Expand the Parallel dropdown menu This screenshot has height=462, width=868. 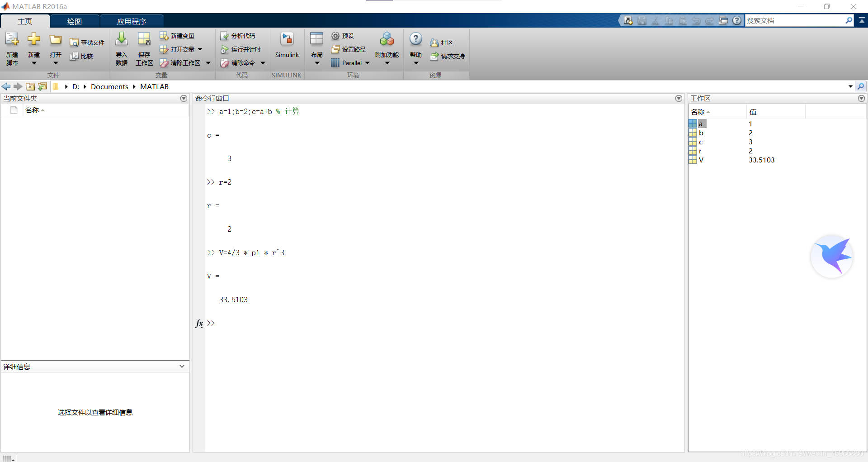click(x=367, y=63)
